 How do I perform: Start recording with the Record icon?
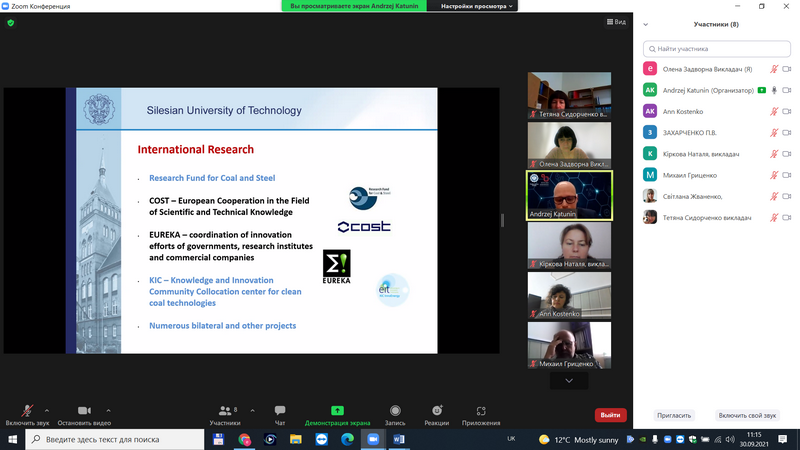[x=395, y=412]
